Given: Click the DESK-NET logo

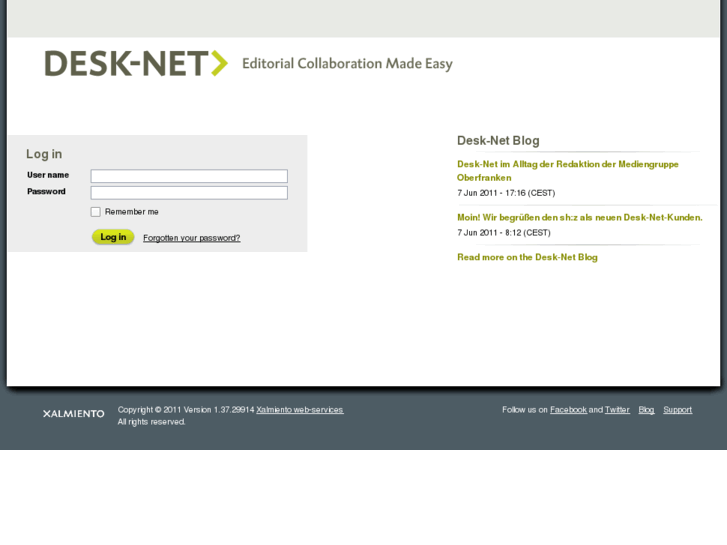Looking at the screenshot, I should (x=136, y=63).
